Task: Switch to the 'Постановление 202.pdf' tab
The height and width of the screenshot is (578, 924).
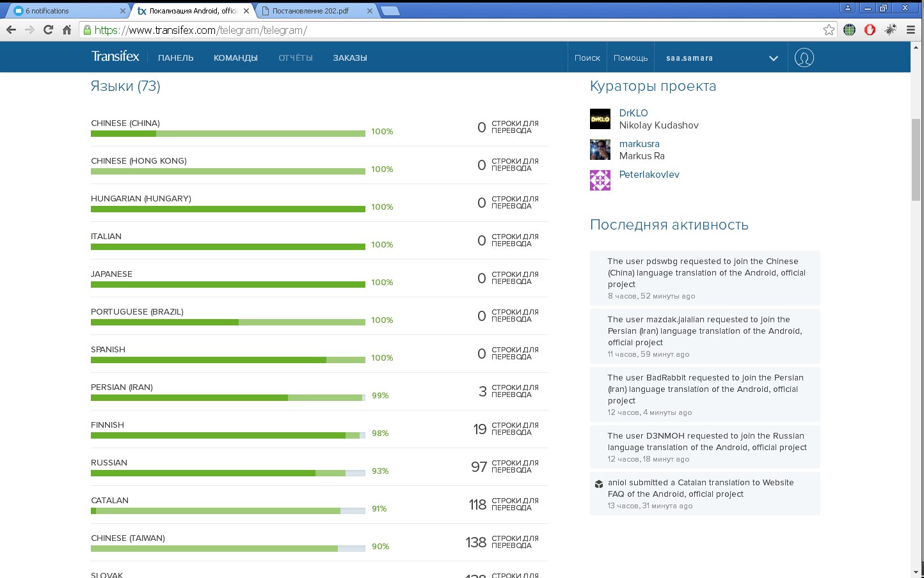Action: click(x=317, y=11)
